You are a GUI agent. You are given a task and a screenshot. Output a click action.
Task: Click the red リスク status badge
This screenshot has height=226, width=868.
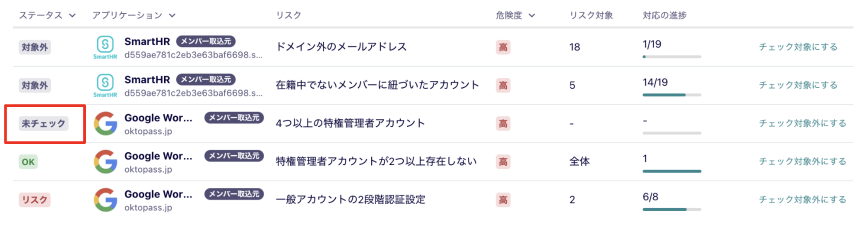click(x=34, y=200)
